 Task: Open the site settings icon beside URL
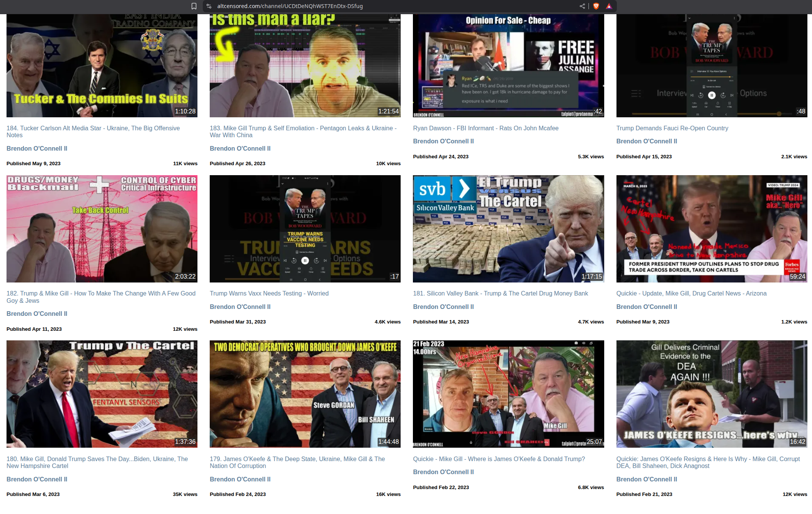click(x=209, y=6)
